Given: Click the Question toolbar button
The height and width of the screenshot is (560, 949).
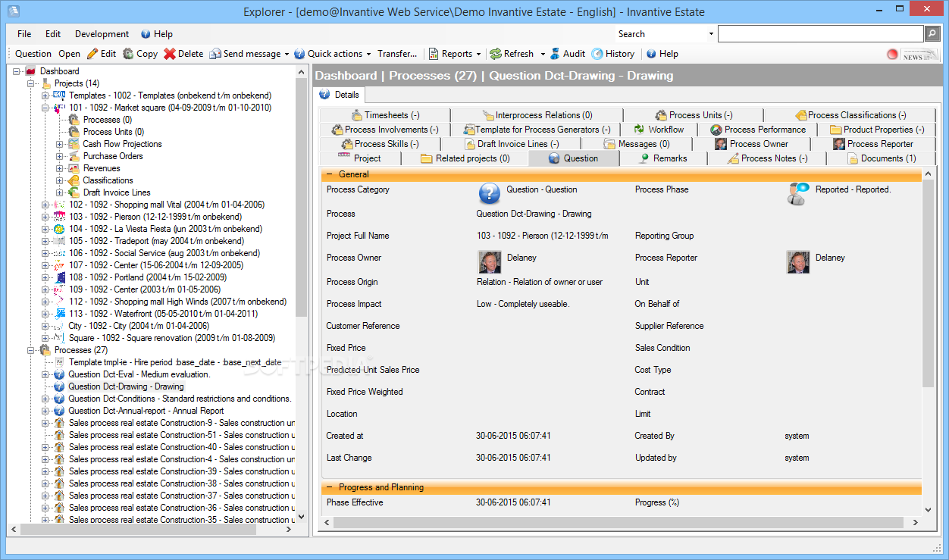Looking at the screenshot, I should 33,54.
